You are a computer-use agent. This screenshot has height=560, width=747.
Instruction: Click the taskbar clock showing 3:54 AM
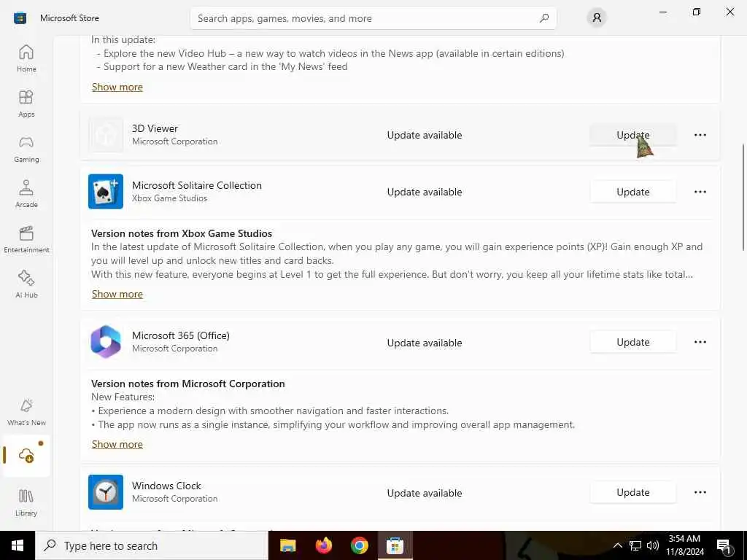684,545
